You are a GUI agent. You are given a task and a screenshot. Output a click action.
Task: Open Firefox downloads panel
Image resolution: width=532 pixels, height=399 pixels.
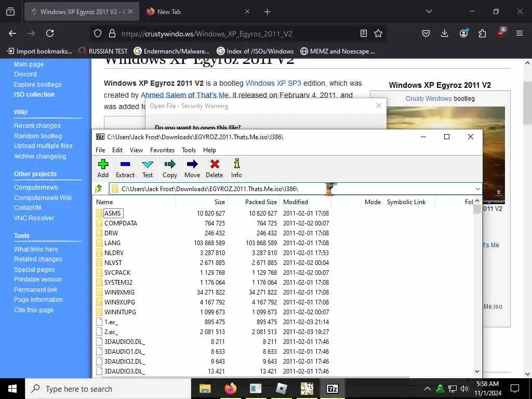click(445, 33)
